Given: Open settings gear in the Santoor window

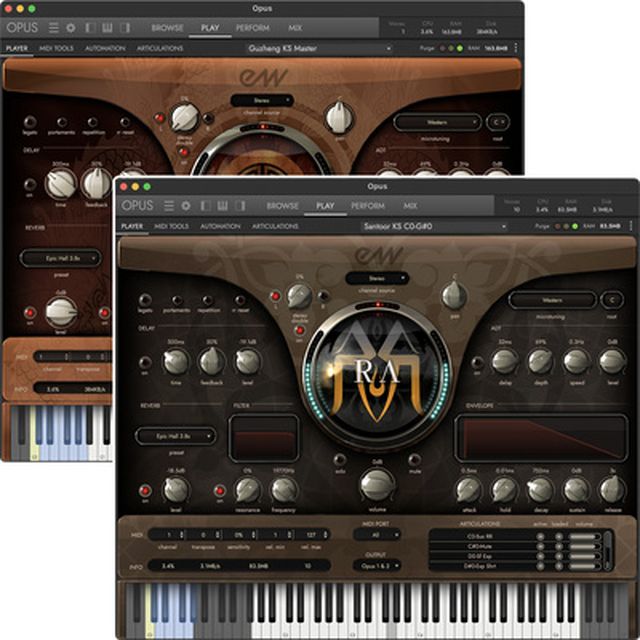Looking at the screenshot, I should click(186, 206).
